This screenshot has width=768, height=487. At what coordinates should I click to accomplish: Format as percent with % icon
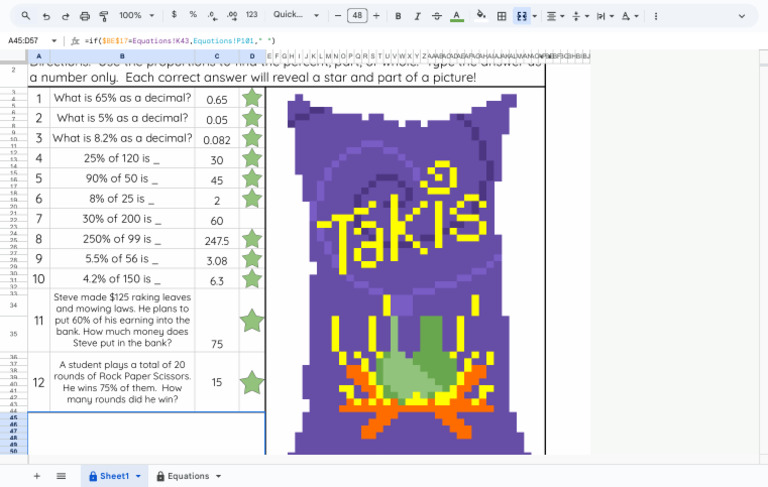coord(193,15)
